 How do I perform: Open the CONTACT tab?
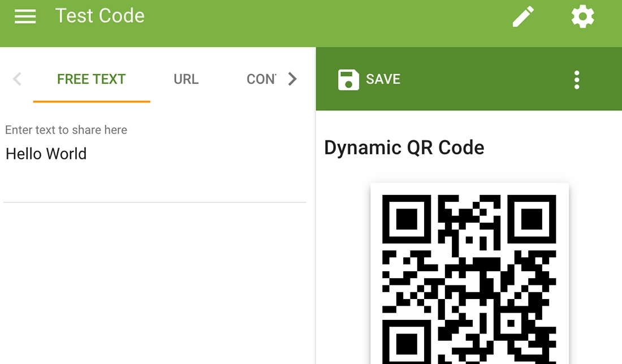(261, 79)
